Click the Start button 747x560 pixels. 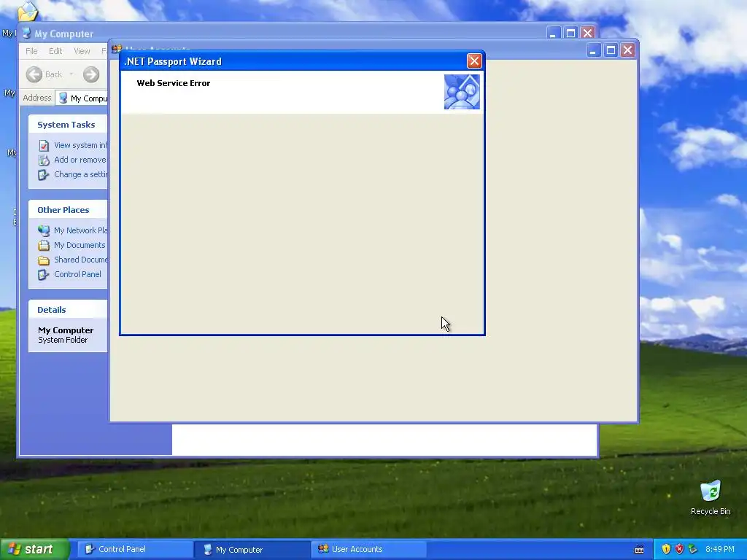coord(34,549)
